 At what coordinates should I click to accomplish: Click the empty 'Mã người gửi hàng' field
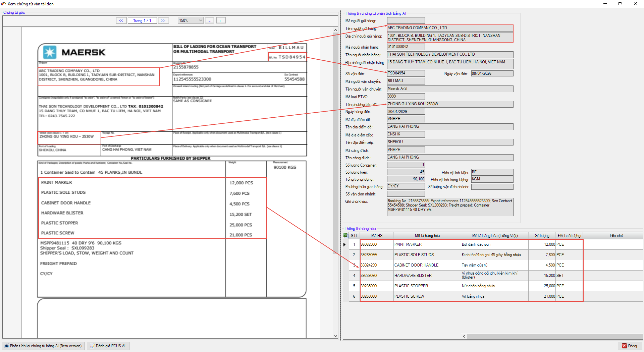(406, 21)
